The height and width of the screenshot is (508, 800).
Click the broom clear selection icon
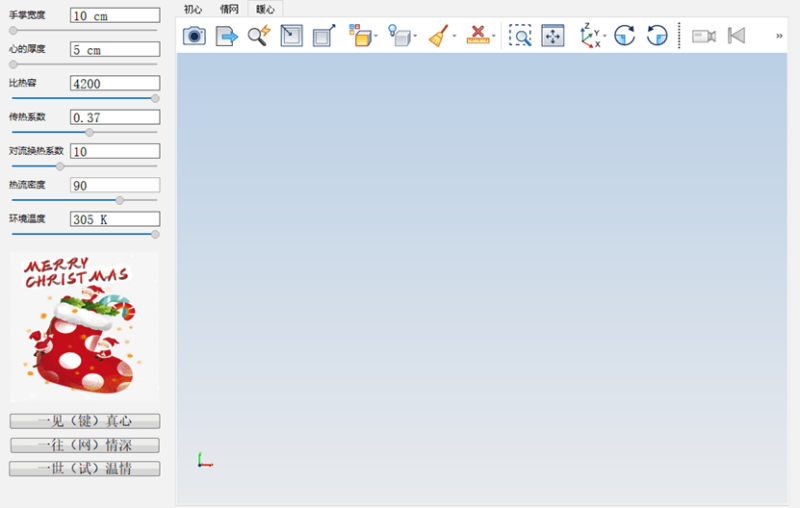438,36
